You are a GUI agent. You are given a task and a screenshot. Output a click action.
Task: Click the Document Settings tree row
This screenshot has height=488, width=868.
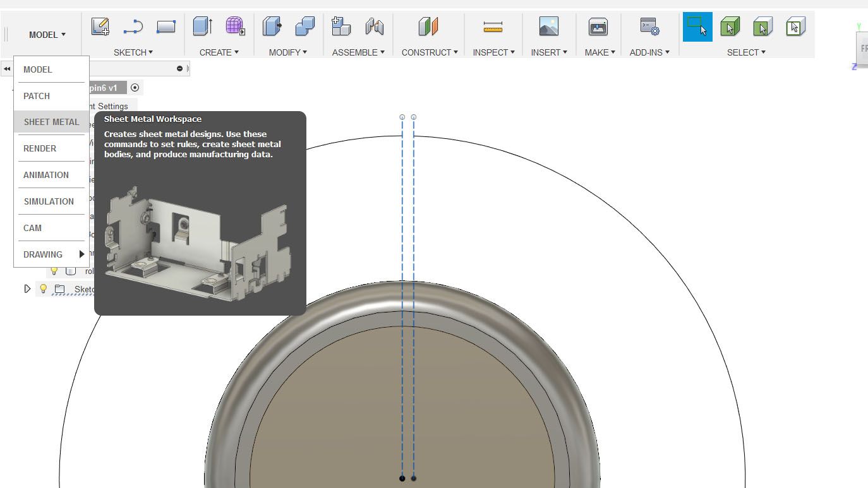pos(112,106)
